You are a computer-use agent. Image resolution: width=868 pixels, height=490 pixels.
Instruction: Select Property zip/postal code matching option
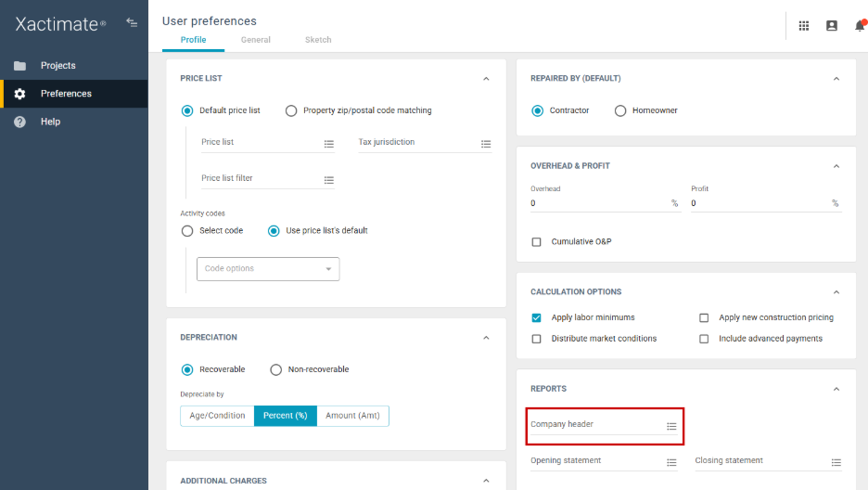[291, 110]
